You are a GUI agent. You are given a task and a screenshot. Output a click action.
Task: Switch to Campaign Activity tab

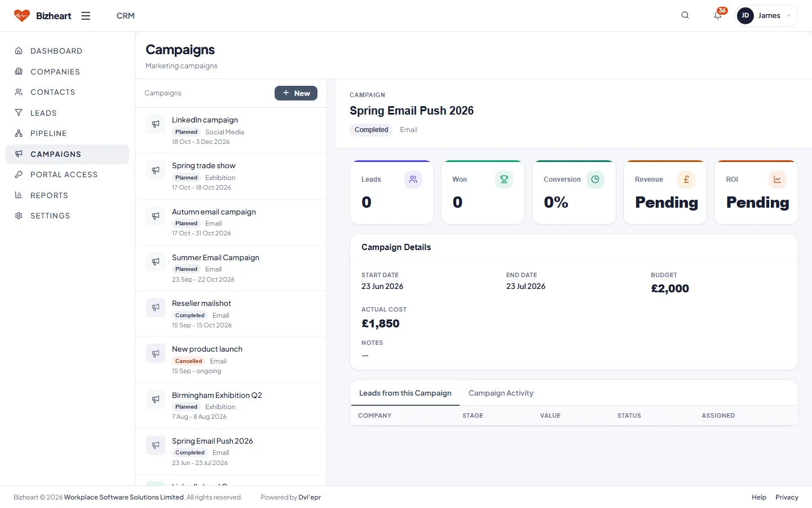(501, 393)
